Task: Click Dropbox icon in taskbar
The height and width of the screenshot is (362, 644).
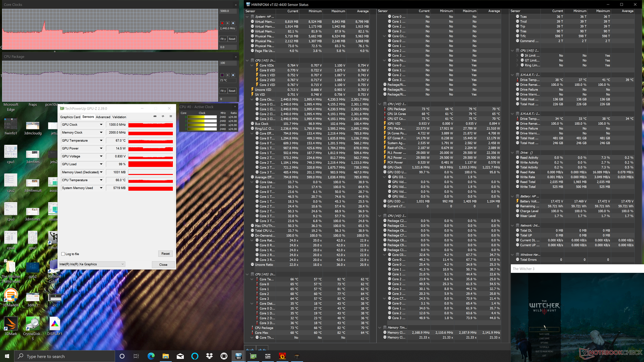Action: [209, 356]
